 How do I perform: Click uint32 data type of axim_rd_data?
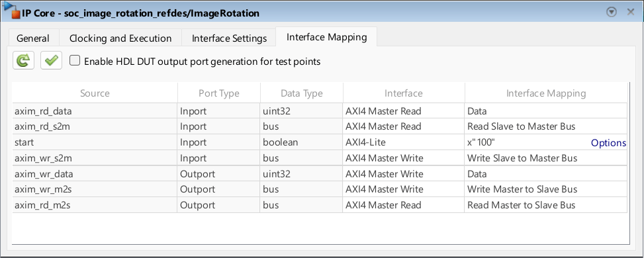point(301,111)
